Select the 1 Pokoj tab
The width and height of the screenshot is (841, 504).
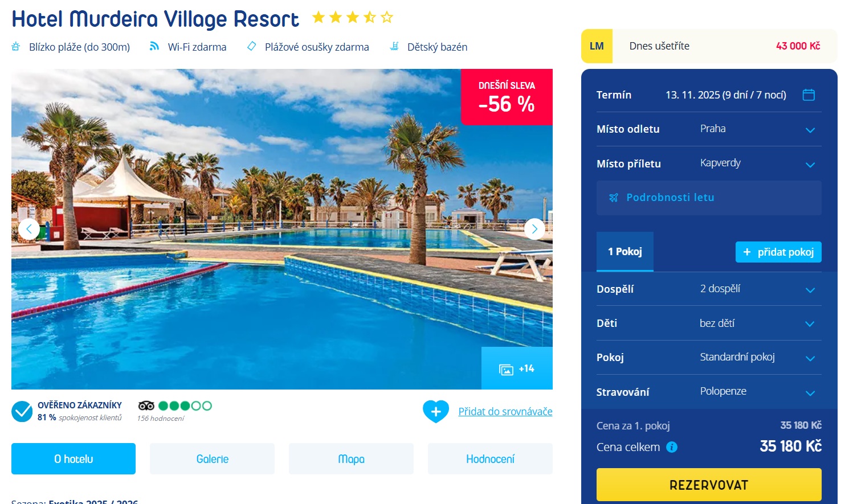point(625,252)
